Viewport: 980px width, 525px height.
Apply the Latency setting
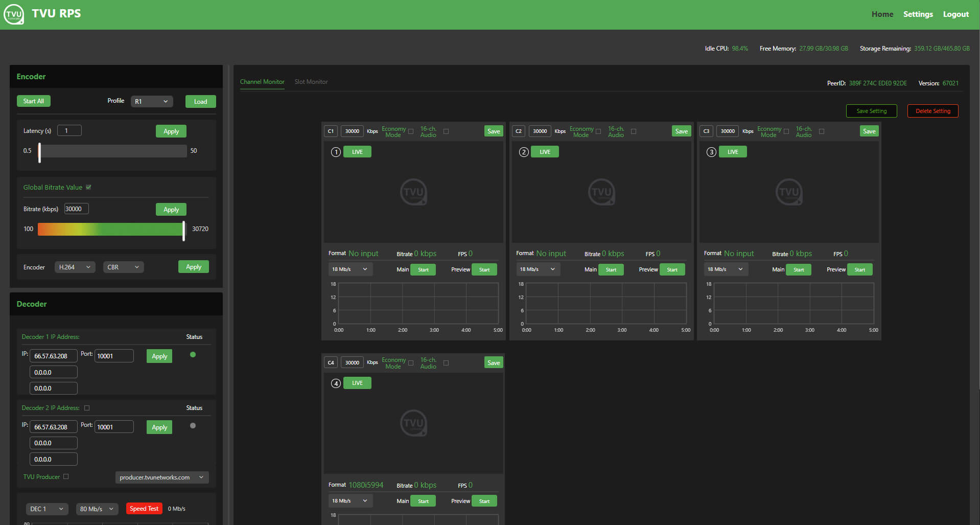tap(171, 131)
